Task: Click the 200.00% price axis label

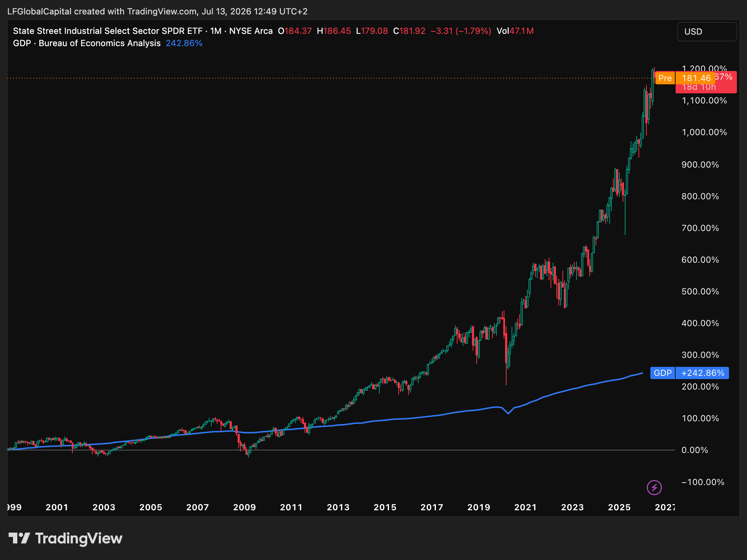Action: (x=700, y=387)
